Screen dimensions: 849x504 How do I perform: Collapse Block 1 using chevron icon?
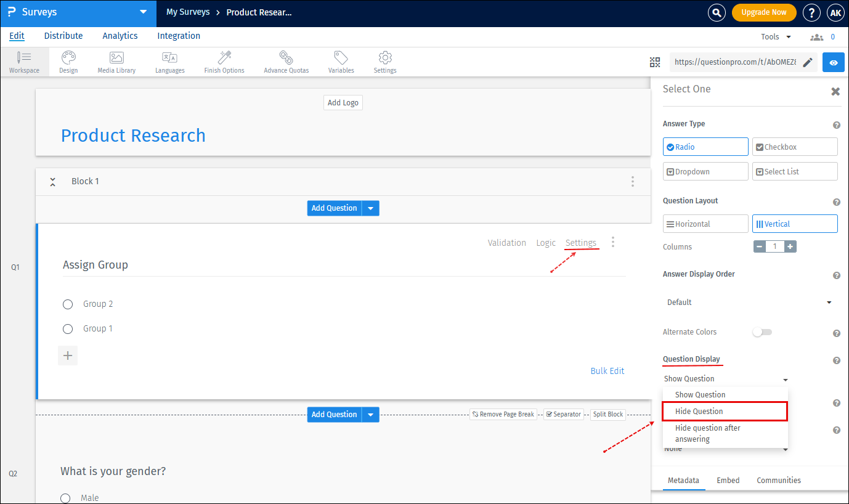pos(53,182)
